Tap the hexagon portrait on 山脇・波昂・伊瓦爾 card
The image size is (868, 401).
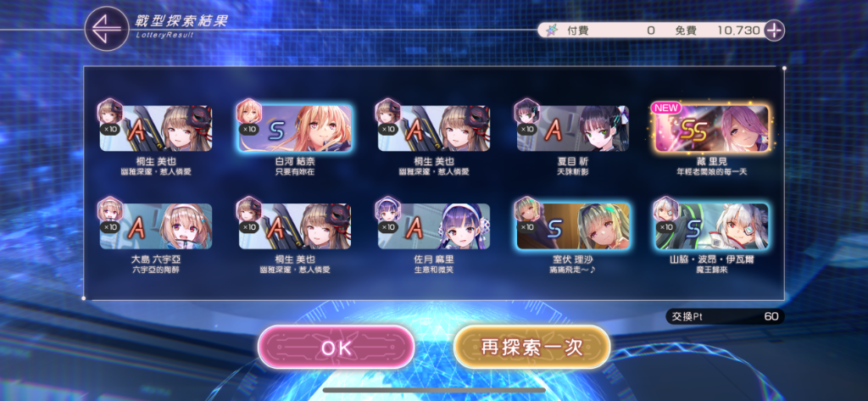pyautogui.click(x=666, y=209)
